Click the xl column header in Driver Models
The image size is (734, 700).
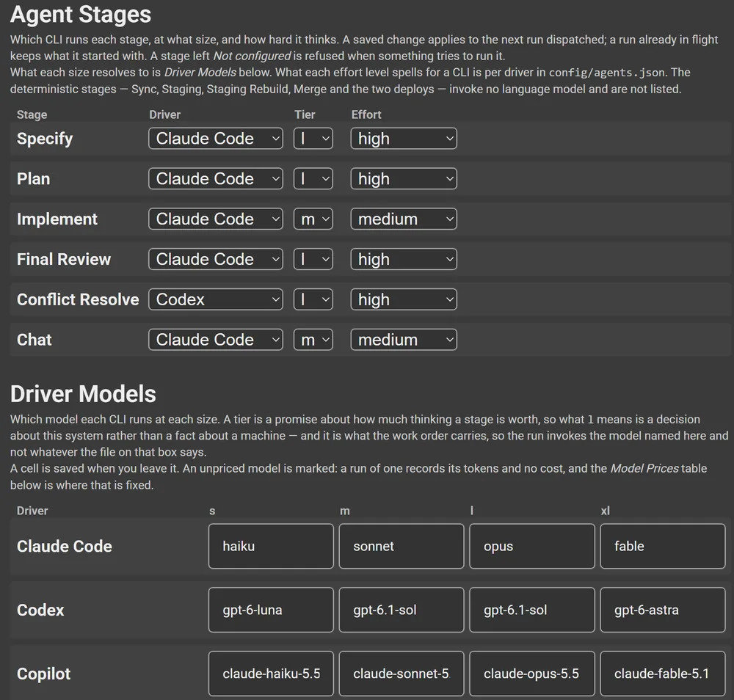point(606,511)
